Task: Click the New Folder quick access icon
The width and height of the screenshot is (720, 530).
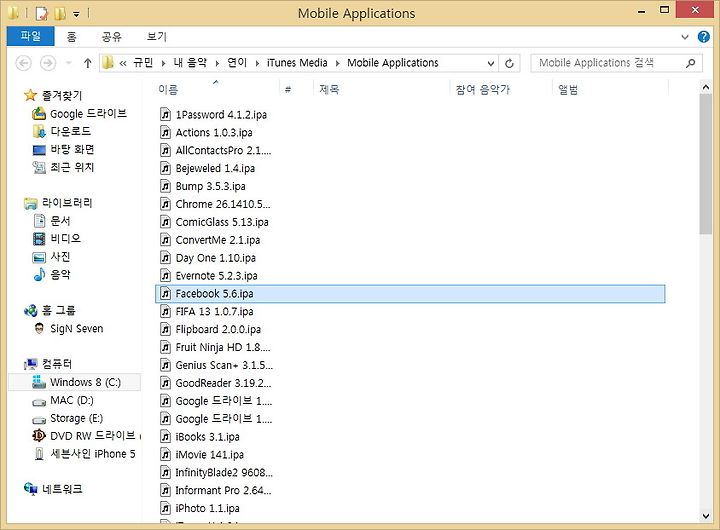Action: click(x=60, y=14)
